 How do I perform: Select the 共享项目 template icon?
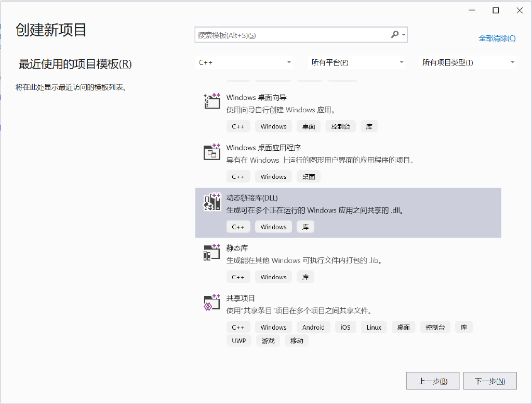click(211, 302)
